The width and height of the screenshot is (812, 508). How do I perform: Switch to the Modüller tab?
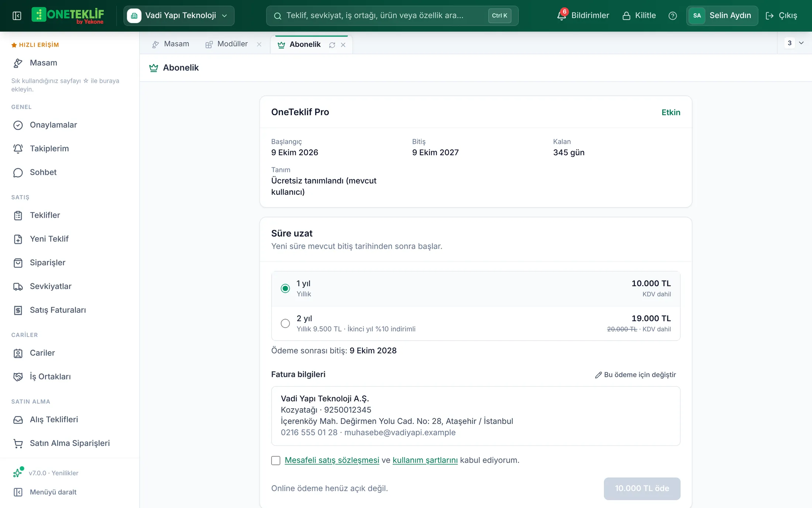[x=227, y=44]
